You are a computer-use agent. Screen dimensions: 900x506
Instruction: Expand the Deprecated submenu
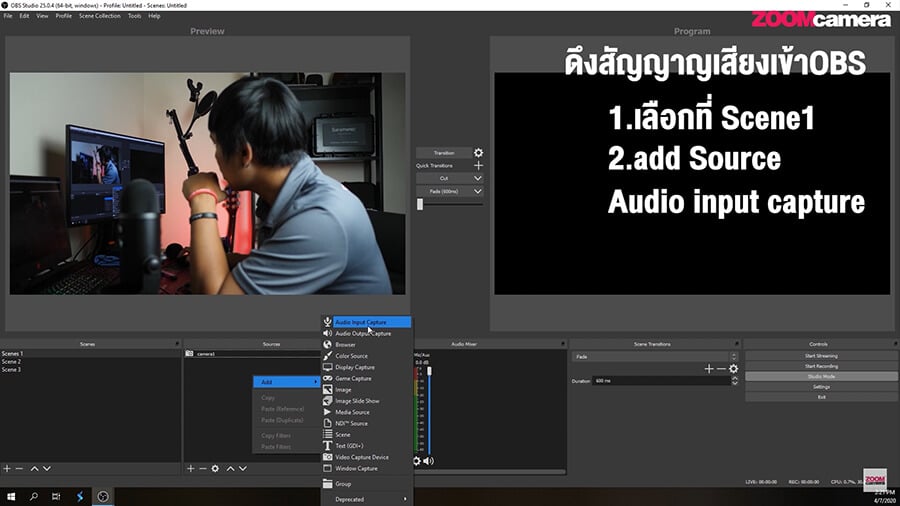(367, 499)
